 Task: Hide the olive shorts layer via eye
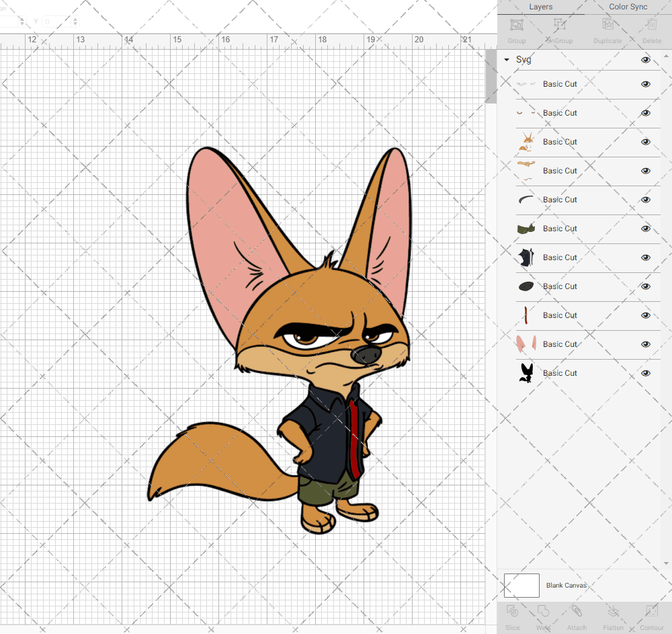645,229
